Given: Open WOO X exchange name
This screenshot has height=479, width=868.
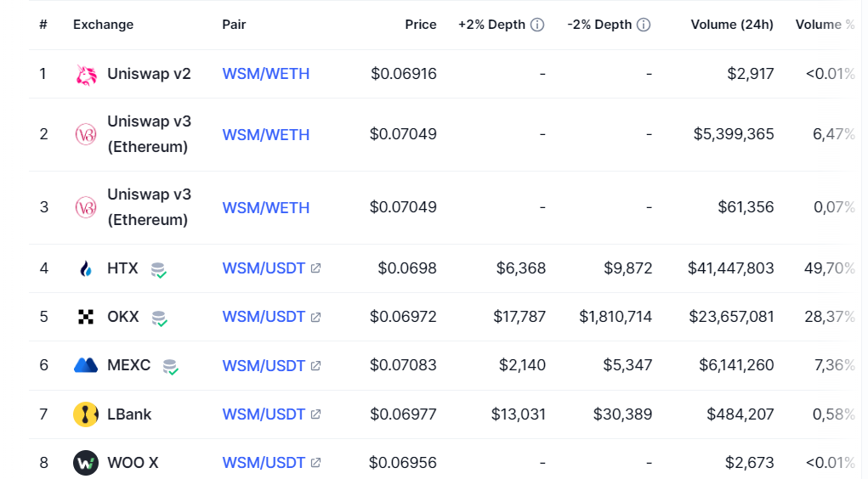Looking at the screenshot, I should pos(133,462).
